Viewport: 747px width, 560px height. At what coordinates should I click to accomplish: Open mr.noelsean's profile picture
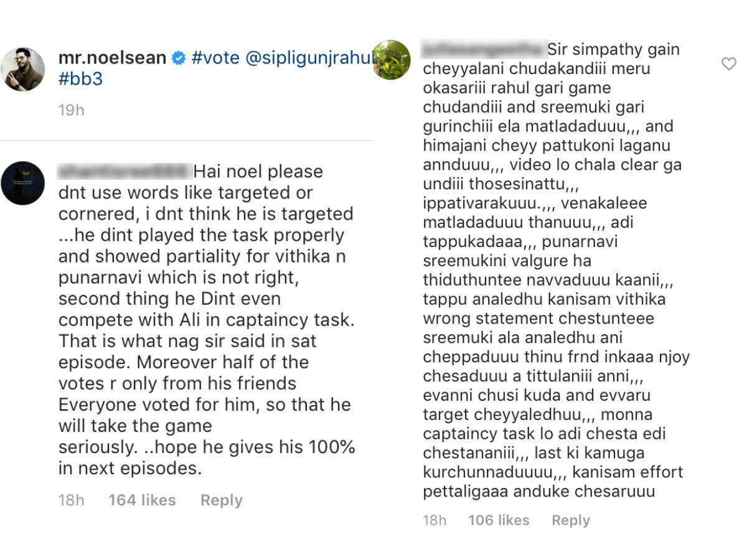[22, 69]
